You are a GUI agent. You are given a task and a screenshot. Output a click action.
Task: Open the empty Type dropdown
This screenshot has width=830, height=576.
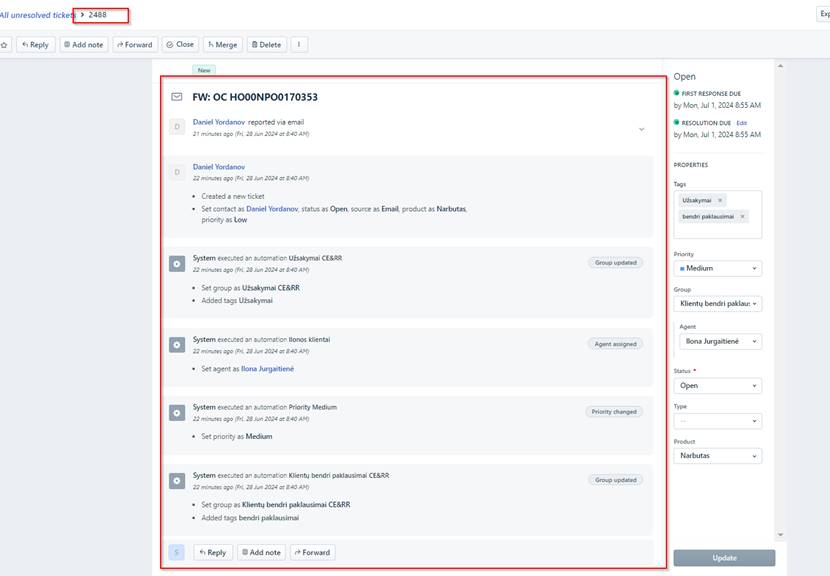(x=717, y=421)
